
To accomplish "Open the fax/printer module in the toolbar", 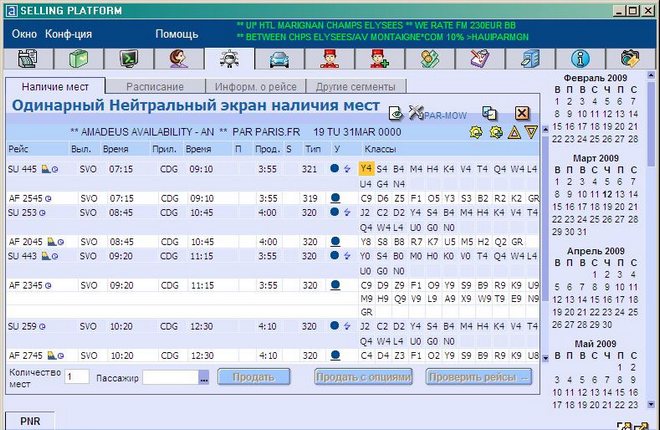I will pyautogui.click(x=28, y=58).
